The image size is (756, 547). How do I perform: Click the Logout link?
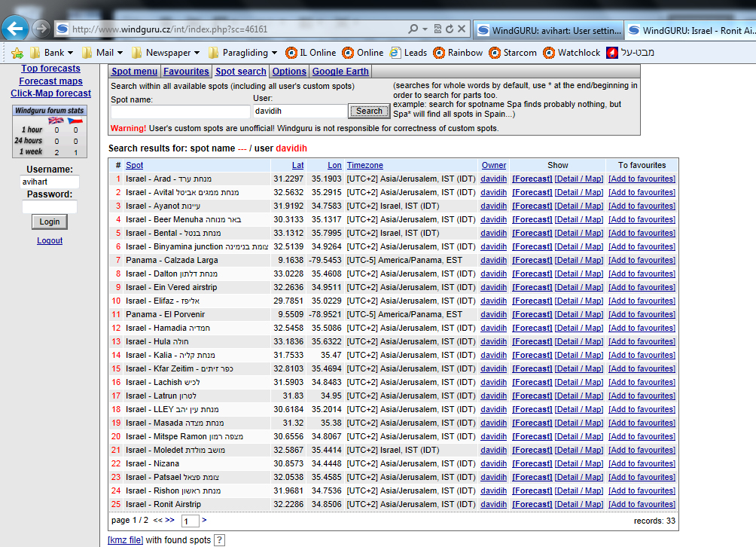point(50,240)
